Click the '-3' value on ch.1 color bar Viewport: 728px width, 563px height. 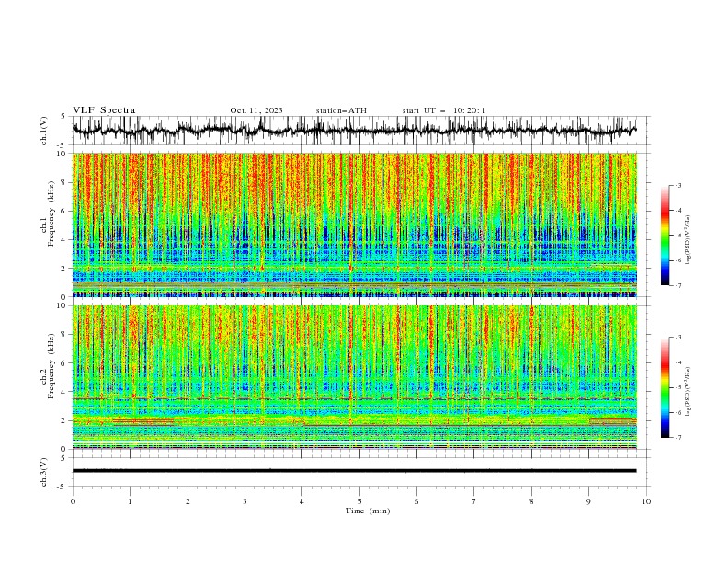pos(677,185)
